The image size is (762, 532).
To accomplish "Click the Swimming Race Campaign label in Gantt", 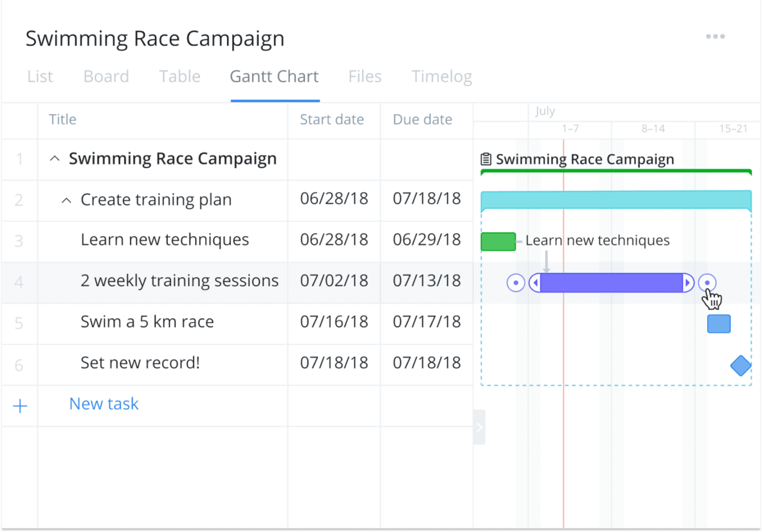I will (x=585, y=159).
